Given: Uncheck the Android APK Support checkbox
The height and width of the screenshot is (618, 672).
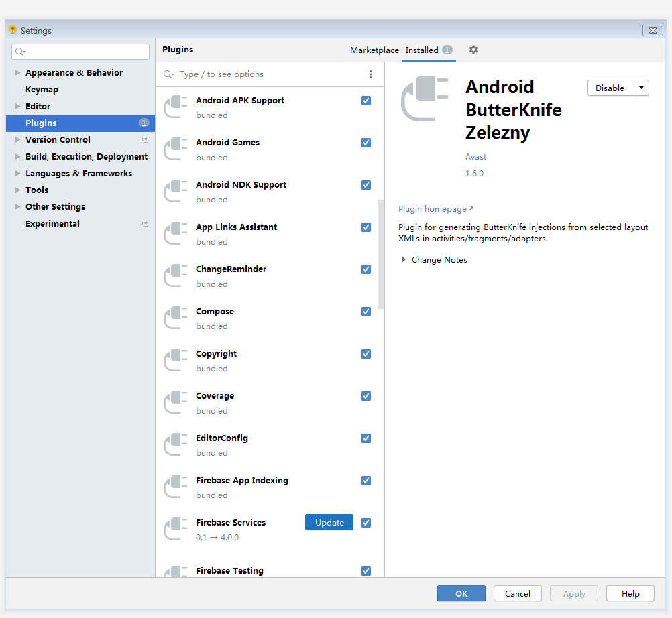Looking at the screenshot, I should click(x=366, y=101).
